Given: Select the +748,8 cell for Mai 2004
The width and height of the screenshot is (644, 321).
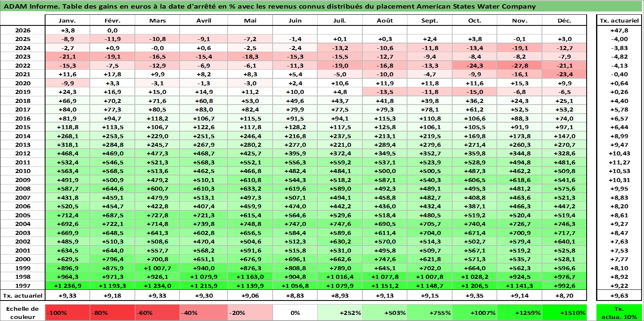Looking at the screenshot, I should click(250, 224).
